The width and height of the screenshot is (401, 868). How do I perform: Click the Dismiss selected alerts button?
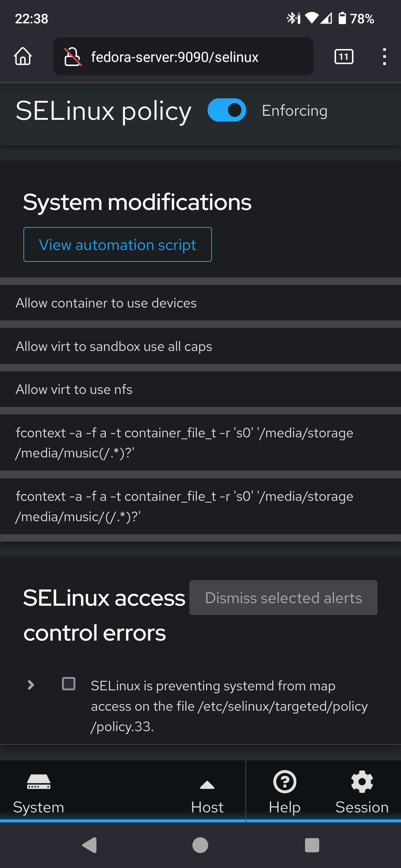pos(283,598)
